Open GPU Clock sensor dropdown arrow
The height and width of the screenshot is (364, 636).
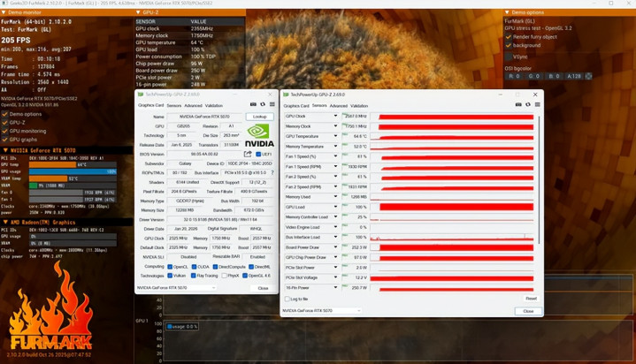pos(335,116)
